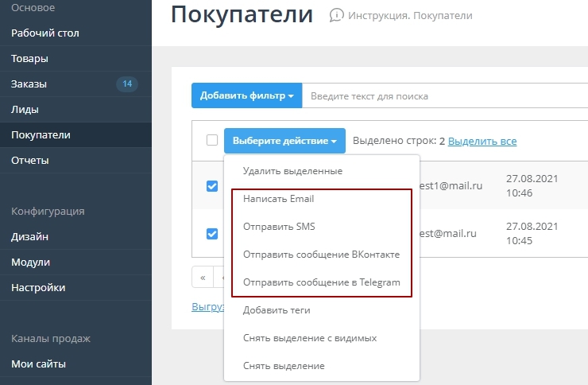
Task: Uncheck the second customer row checkbox
Action: coord(212,233)
